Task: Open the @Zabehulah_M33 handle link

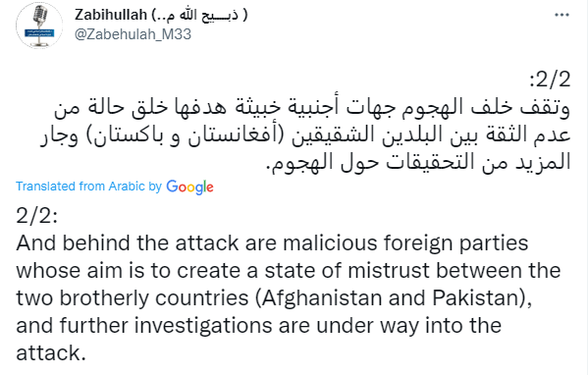Action: [134, 34]
